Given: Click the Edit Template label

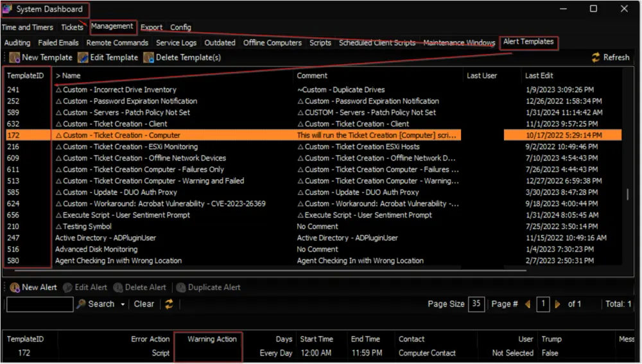Looking at the screenshot, I should 114,58.
